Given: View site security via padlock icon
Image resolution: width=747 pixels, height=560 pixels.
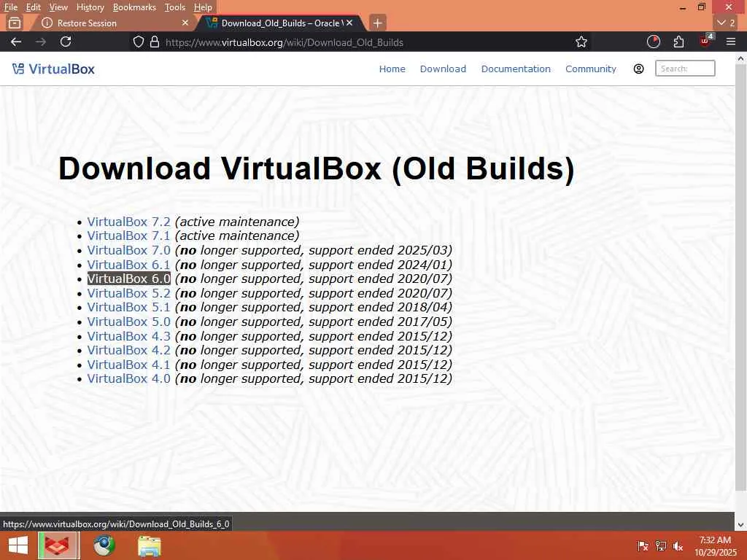Looking at the screenshot, I should (155, 42).
